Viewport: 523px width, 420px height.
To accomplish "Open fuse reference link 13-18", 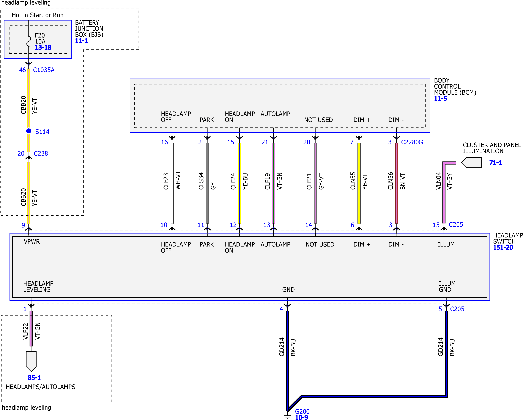I will click(x=43, y=47).
